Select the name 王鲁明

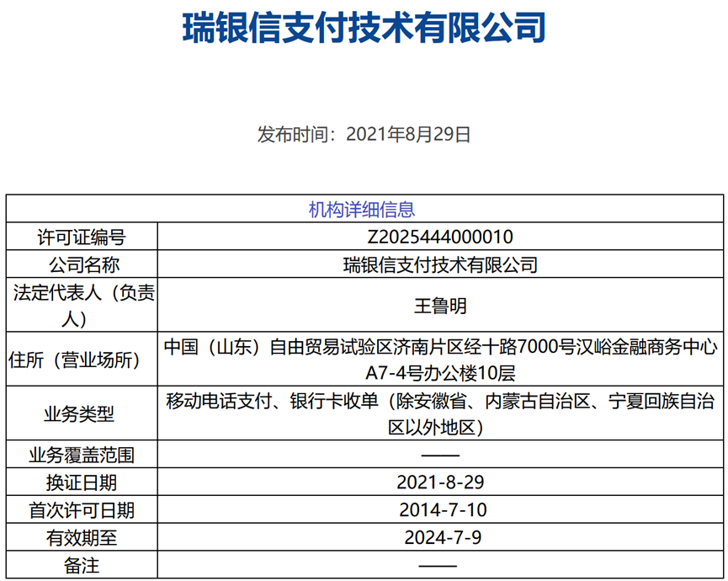440,306
